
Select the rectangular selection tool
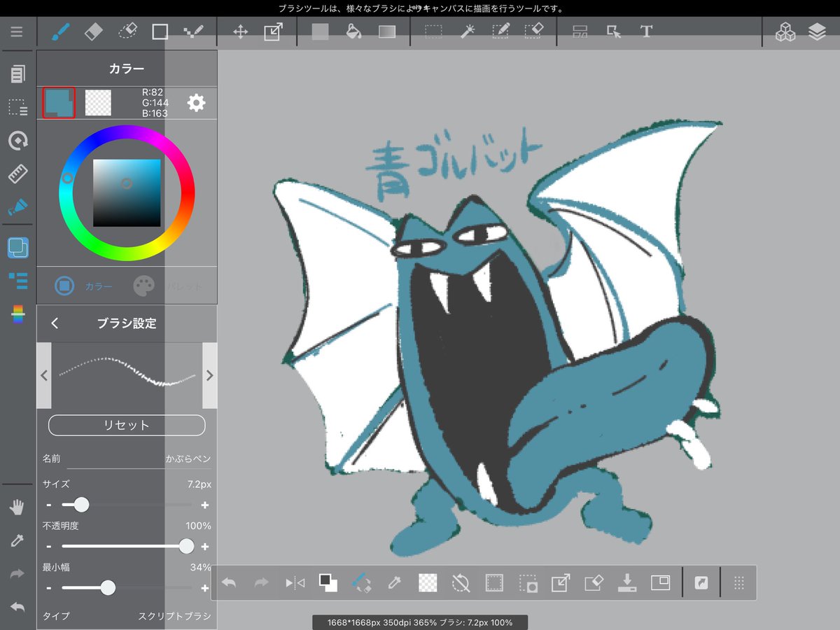tap(433, 31)
